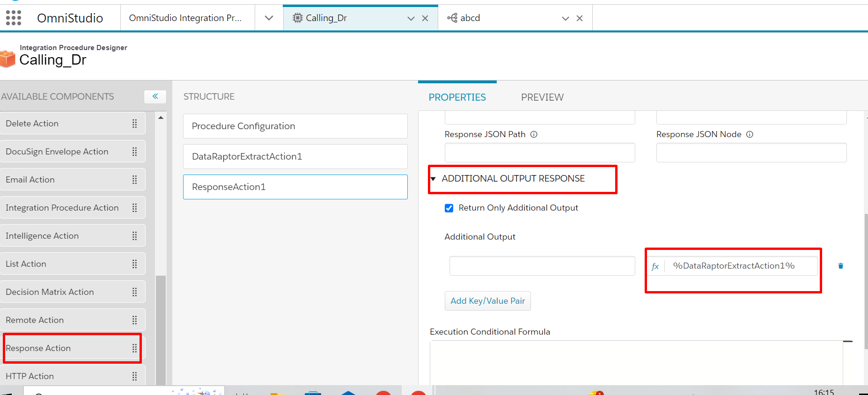The image size is (868, 395).
Task: Delete the Additional Output key/value pair
Action: point(840,266)
